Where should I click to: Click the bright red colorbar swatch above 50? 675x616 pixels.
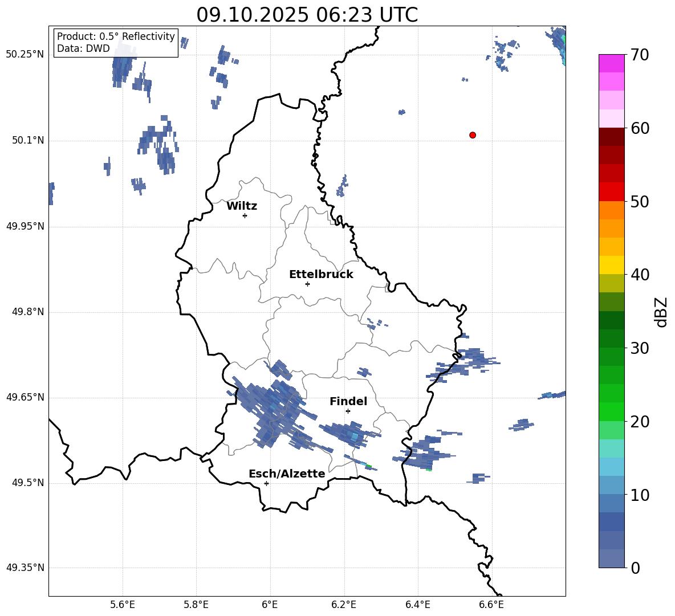click(612, 191)
